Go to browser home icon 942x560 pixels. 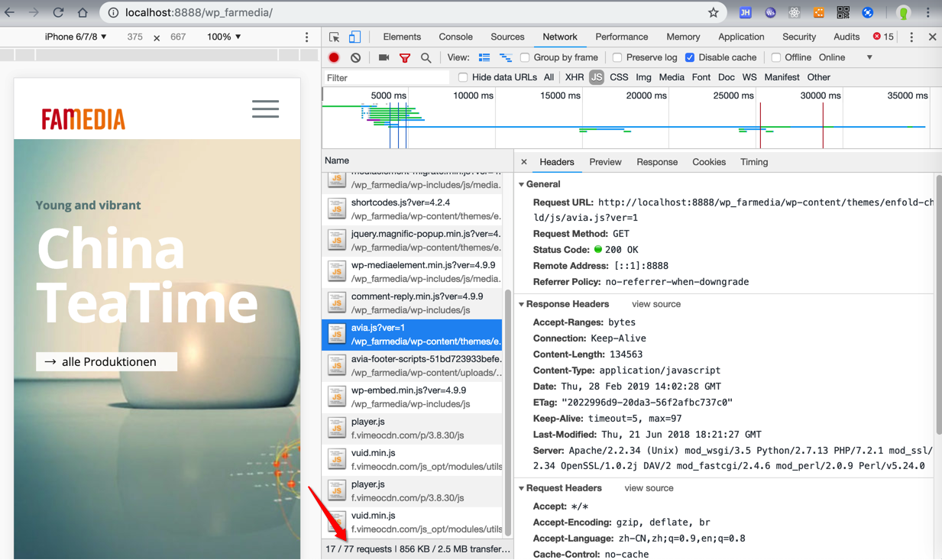click(x=83, y=12)
